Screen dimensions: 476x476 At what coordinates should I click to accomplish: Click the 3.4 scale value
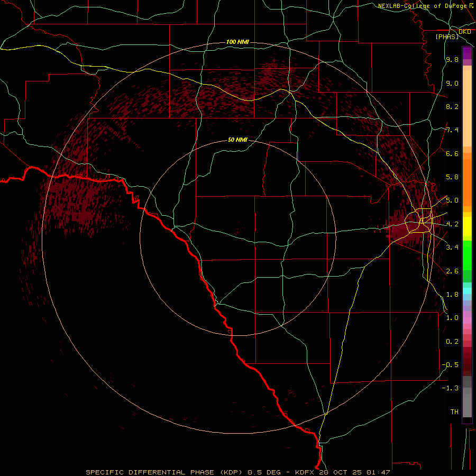coord(452,248)
